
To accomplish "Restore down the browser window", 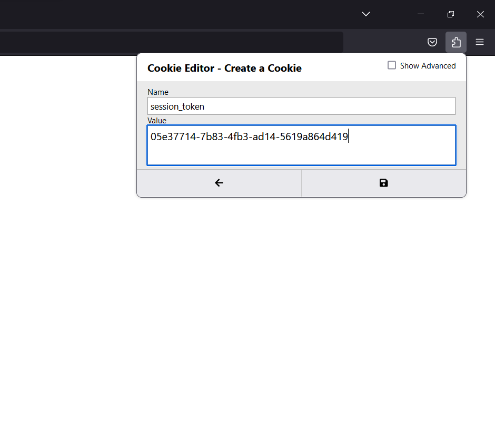I will [450, 14].
